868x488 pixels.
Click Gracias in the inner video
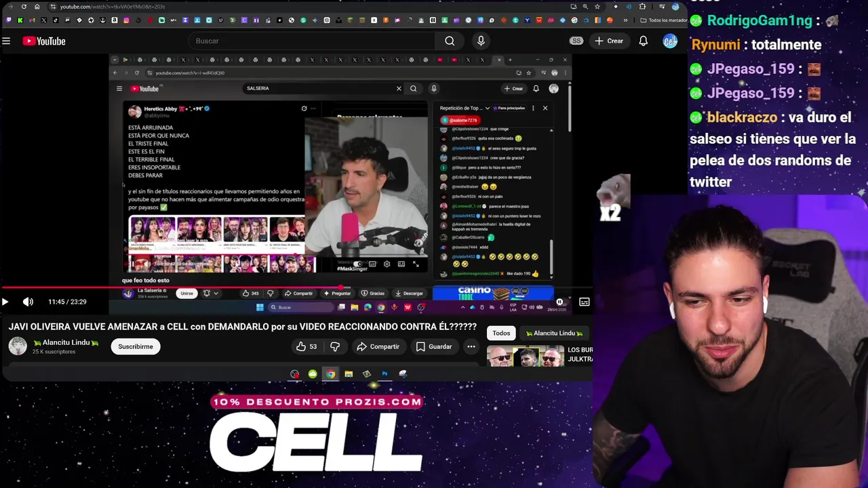[373, 293]
